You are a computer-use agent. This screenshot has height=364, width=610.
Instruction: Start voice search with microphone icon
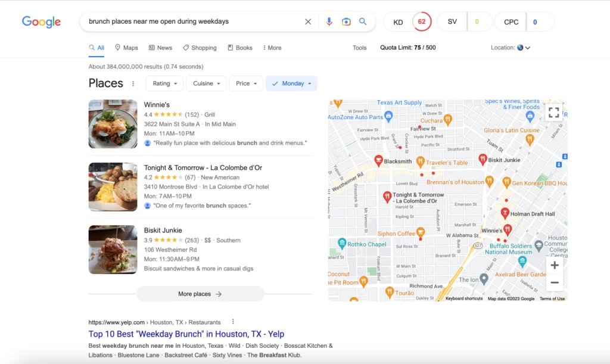[x=329, y=21]
